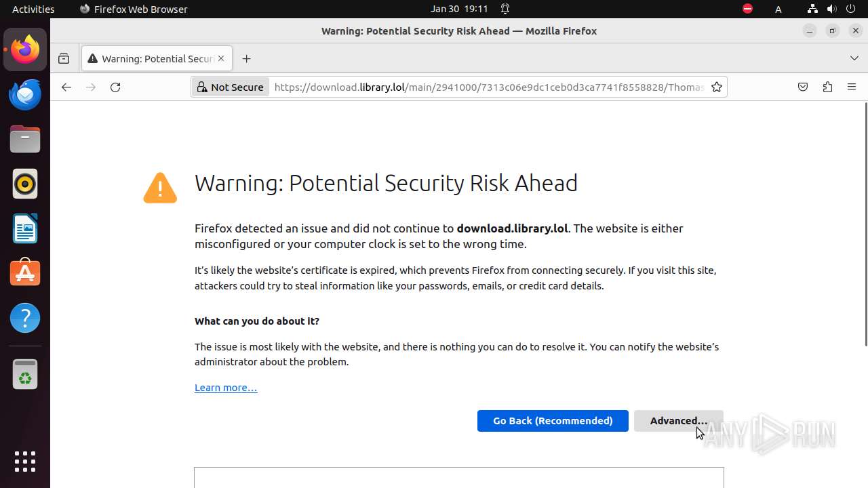The width and height of the screenshot is (868, 488).
Task: Click the Not Secure connection indicator
Action: (x=230, y=87)
